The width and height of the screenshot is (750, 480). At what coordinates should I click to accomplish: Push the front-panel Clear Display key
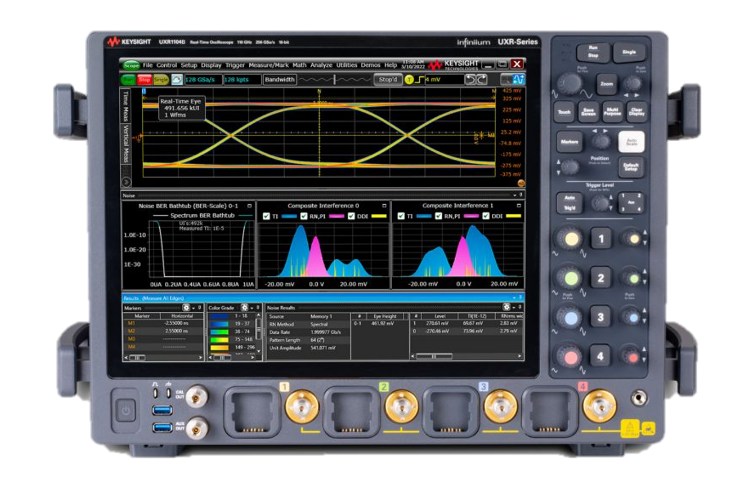coord(637,112)
